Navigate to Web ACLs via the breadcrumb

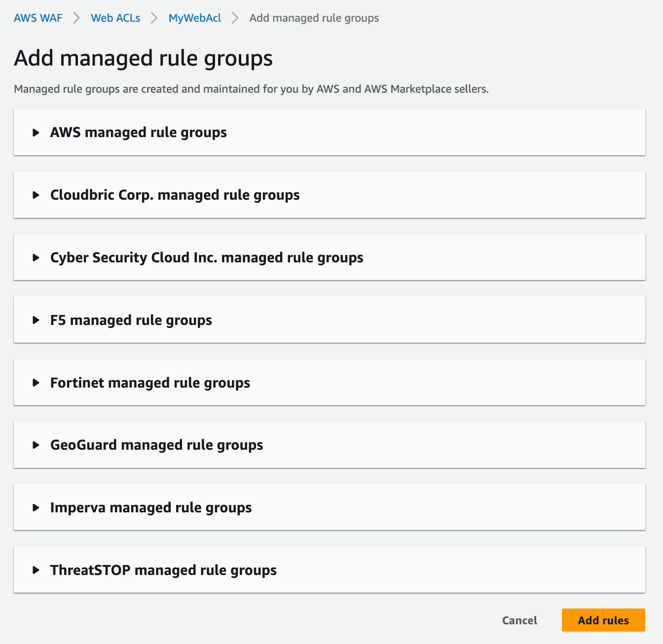click(x=115, y=18)
